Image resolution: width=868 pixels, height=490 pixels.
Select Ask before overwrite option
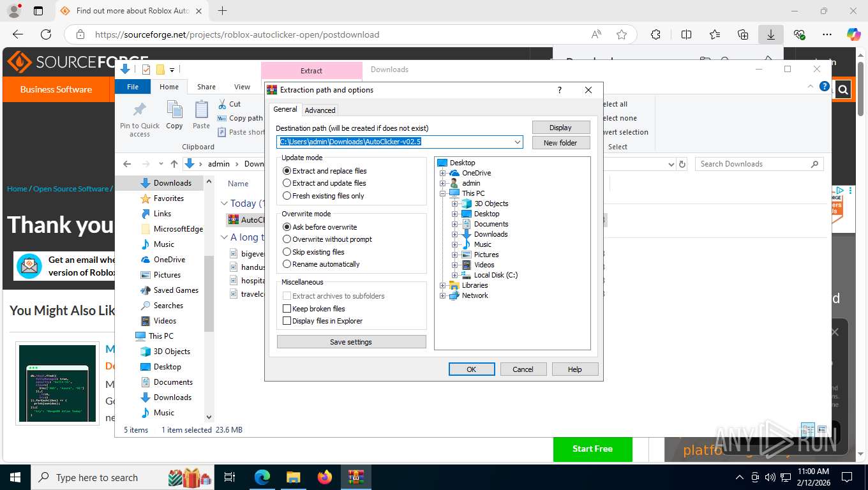pyautogui.click(x=320, y=227)
